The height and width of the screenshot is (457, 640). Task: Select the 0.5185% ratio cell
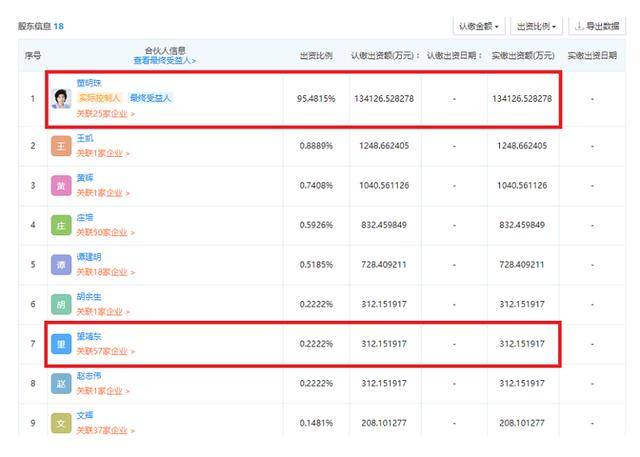[316, 265]
